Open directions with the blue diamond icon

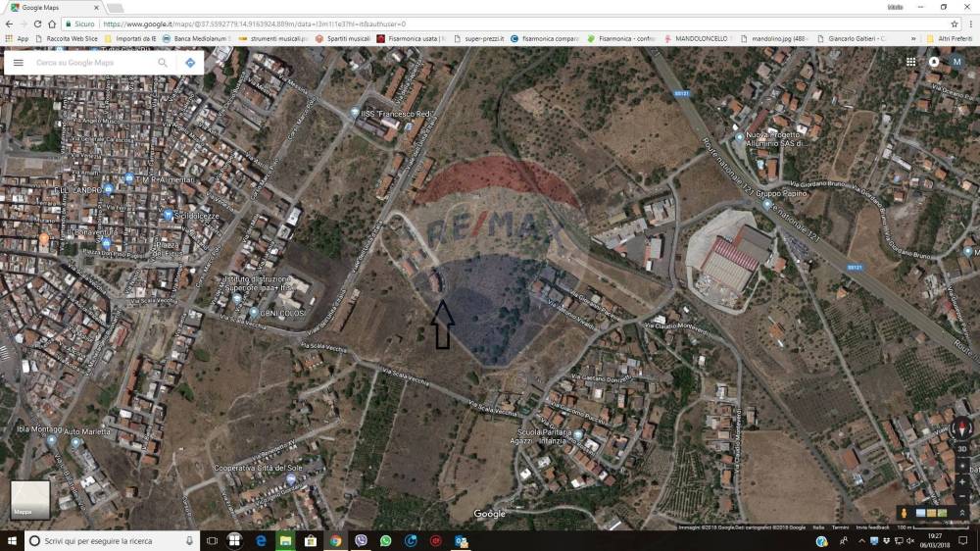(190, 63)
